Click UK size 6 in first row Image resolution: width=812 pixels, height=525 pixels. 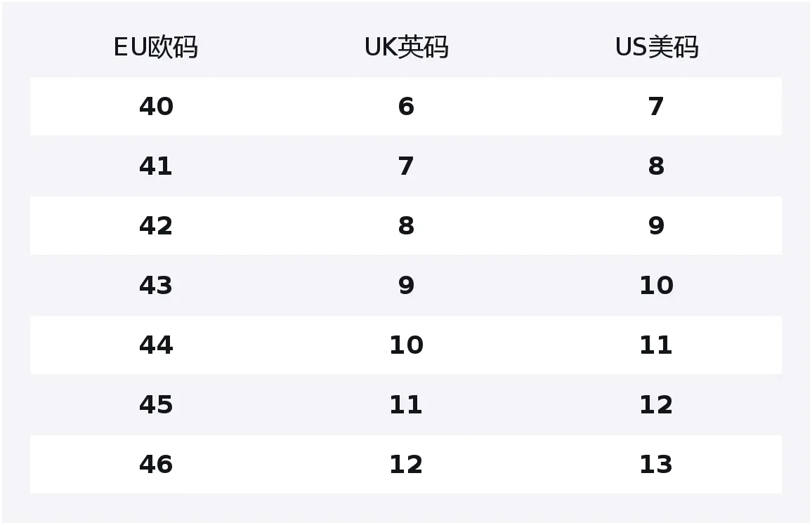406,107
